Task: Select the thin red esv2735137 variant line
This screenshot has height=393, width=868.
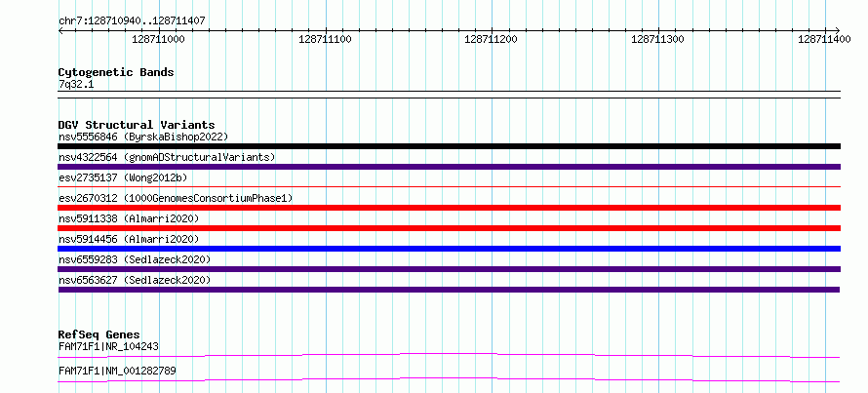Action: [449, 187]
